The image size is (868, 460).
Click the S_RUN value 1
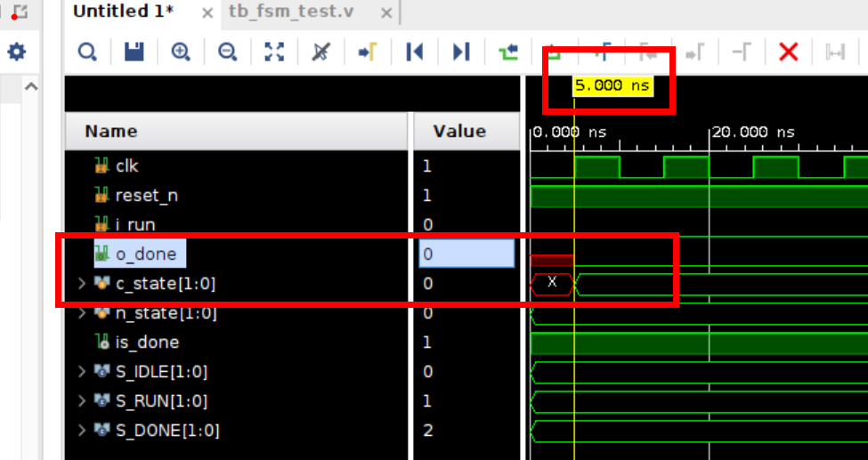[426, 400]
